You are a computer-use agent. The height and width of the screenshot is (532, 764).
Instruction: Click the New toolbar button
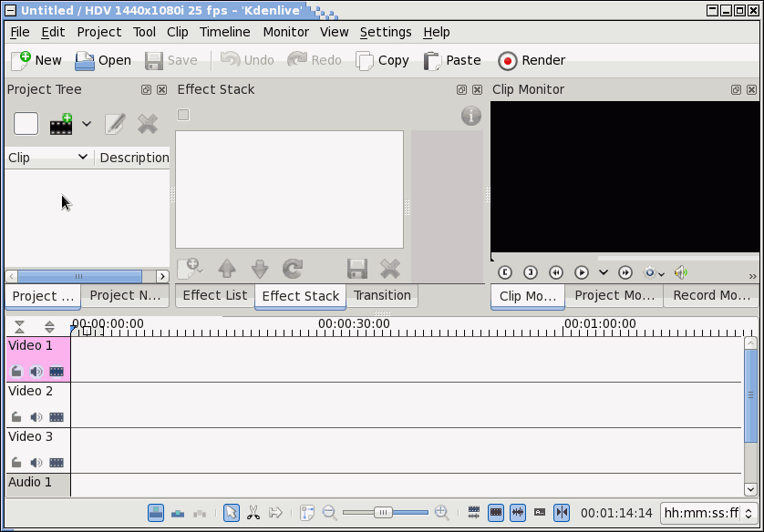pos(36,60)
